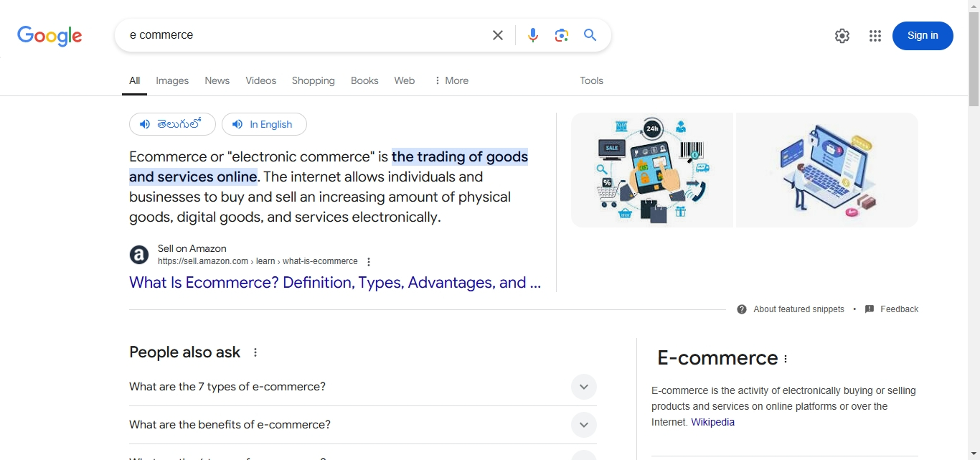
Task: Start voice search with the microphone icon
Action: click(x=533, y=35)
